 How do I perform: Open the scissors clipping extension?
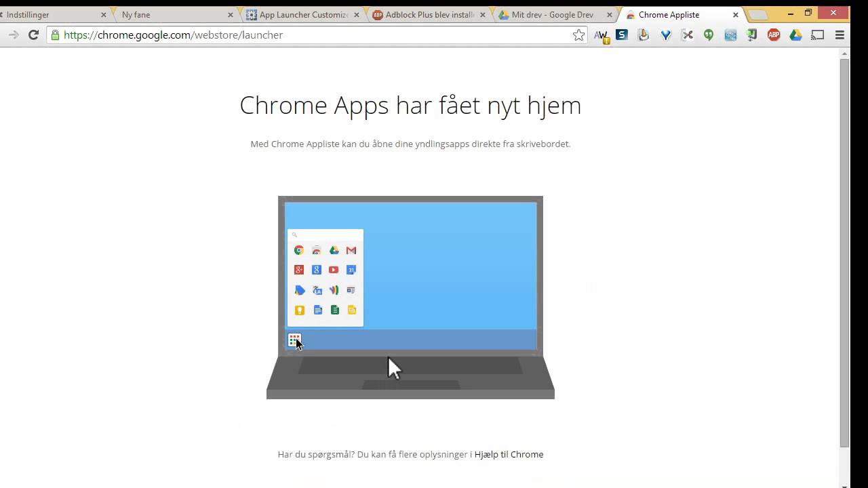[687, 35]
